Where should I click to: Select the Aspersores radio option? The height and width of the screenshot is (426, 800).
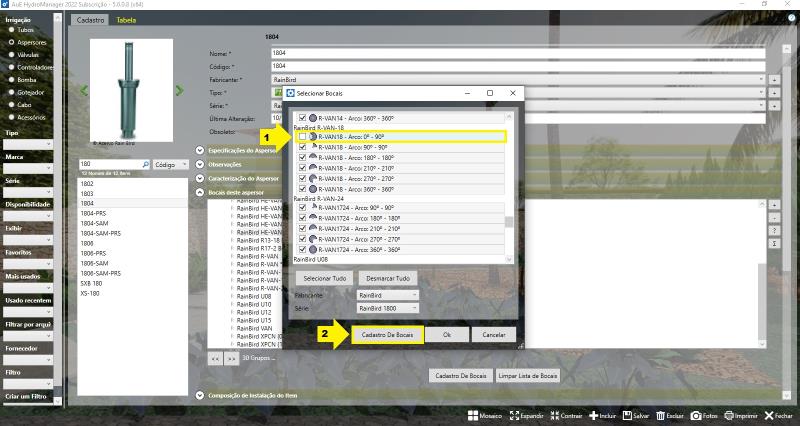pos(12,43)
